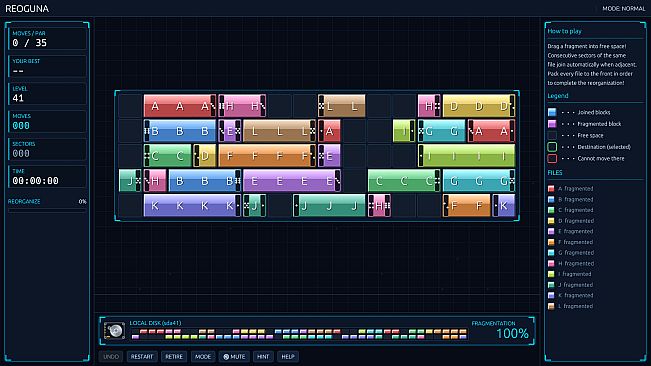Click the Fragmented block legend swatch
651x366 pixels.
click(x=552, y=124)
